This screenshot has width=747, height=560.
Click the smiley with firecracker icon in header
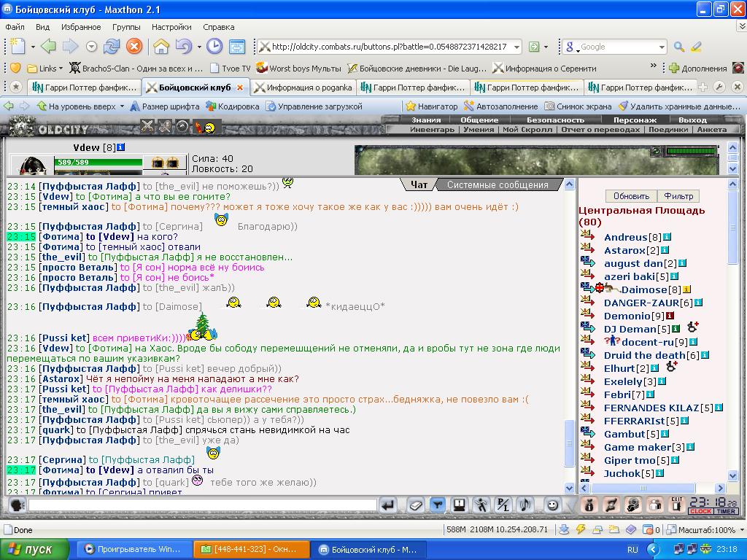(205, 127)
